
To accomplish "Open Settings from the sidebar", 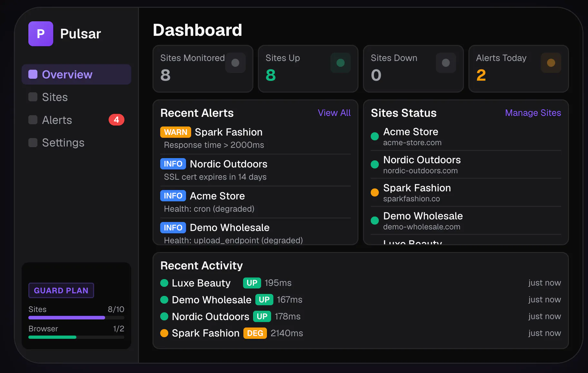I will 76,142.
